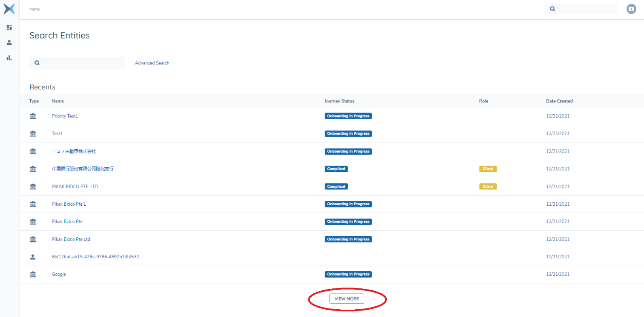Image resolution: width=644 pixels, height=317 pixels.
Task: Click the Journey Status column header
Action: pos(339,101)
